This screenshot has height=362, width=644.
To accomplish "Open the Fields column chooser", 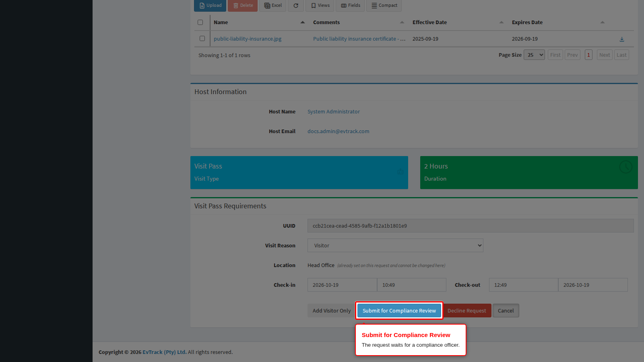I will pyautogui.click(x=350, y=6).
